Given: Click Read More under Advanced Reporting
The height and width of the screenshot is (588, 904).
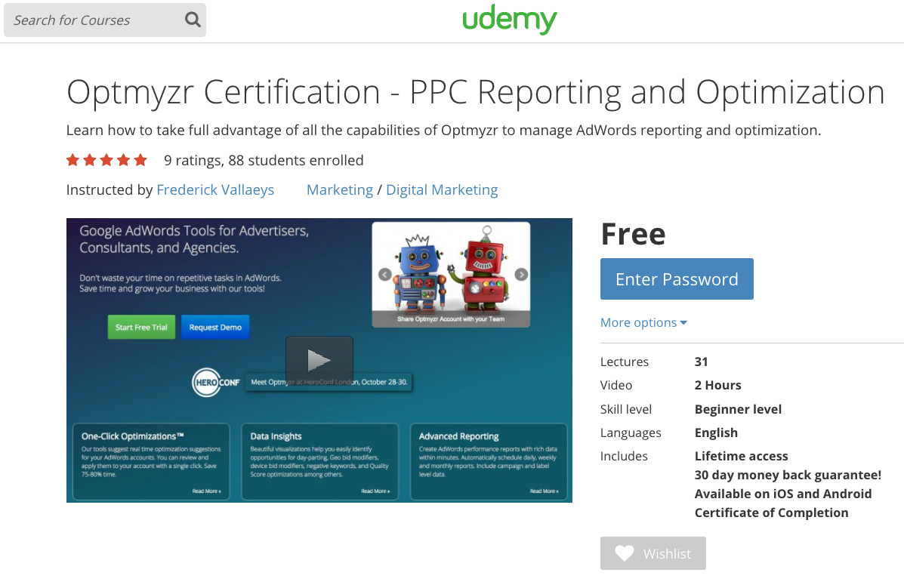Looking at the screenshot, I should [544, 491].
